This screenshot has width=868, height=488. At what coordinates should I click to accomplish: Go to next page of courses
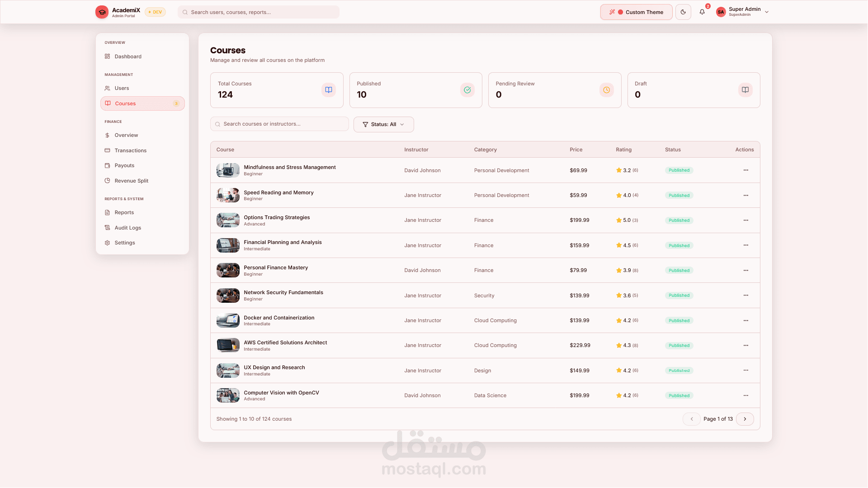745,419
